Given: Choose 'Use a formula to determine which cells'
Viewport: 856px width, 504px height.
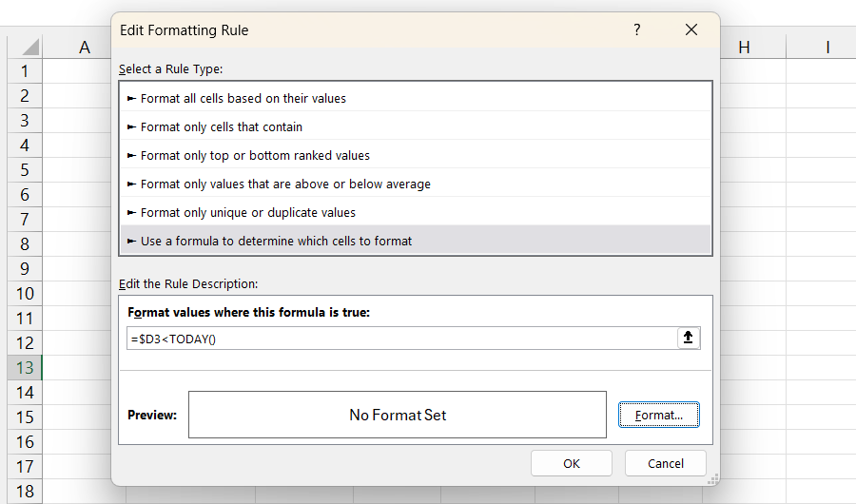Looking at the screenshot, I should 277,241.
